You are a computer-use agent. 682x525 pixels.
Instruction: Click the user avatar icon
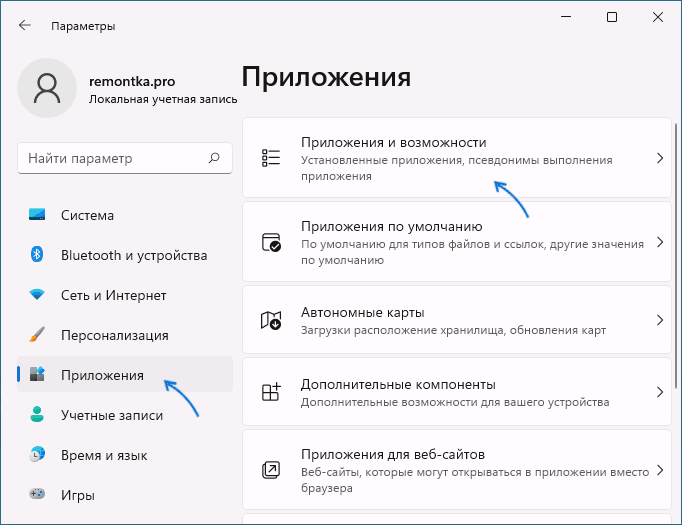click(x=47, y=88)
